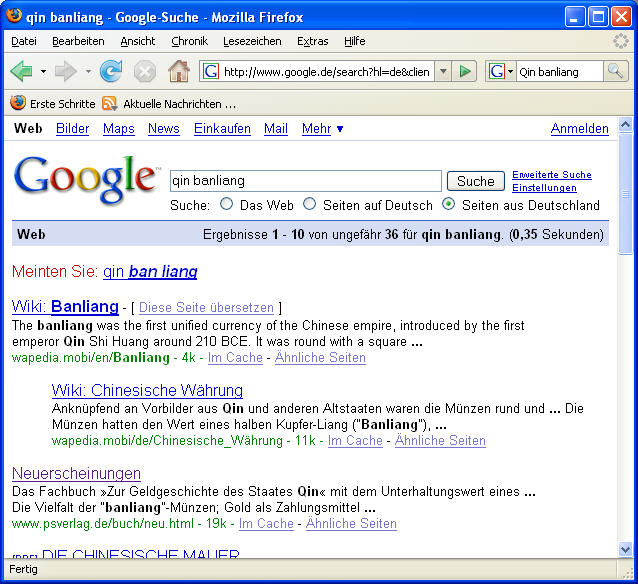Open the Ansicht menu
Viewport: 638px width, 584px height.
click(138, 41)
